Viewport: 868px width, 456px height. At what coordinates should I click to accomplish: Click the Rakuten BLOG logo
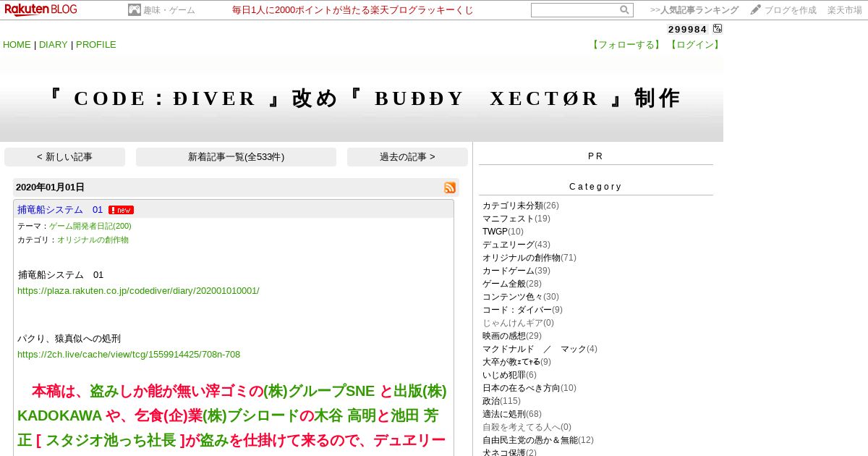pyautogui.click(x=41, y=9)
